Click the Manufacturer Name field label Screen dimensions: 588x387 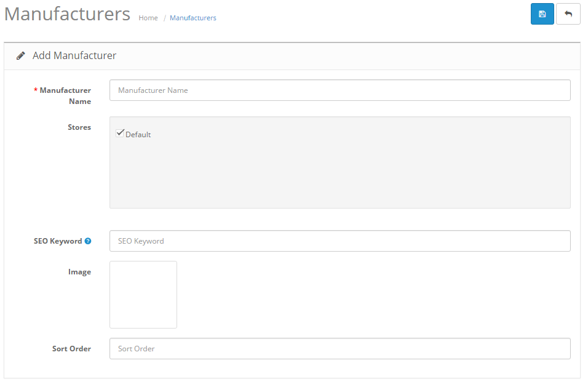(x=65, y=95)
